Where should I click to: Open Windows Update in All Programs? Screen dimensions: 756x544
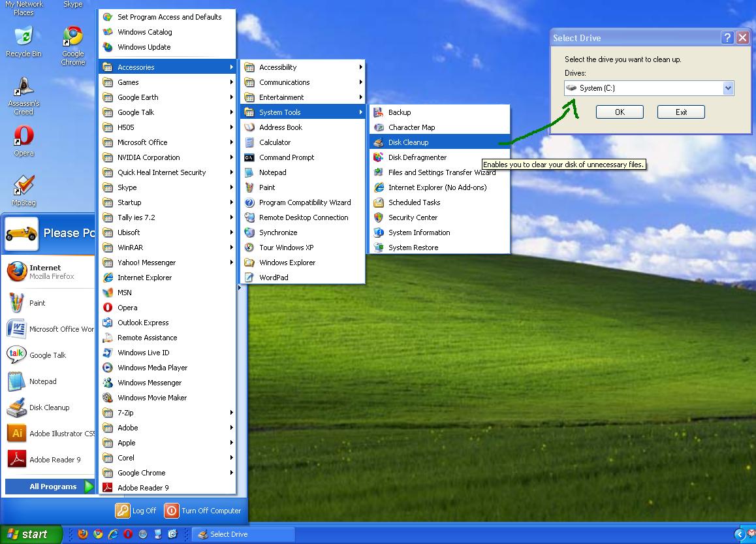pyautogui.click(x=167, y=47)
